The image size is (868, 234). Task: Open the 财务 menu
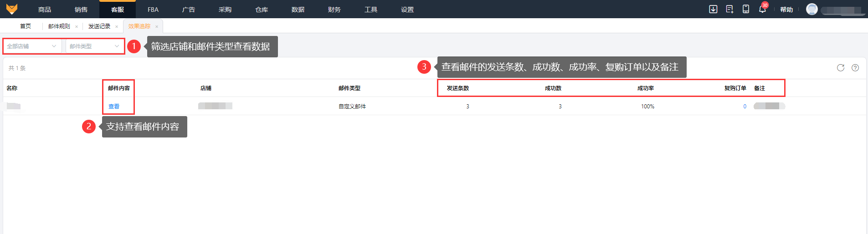(x=334, y=10)
